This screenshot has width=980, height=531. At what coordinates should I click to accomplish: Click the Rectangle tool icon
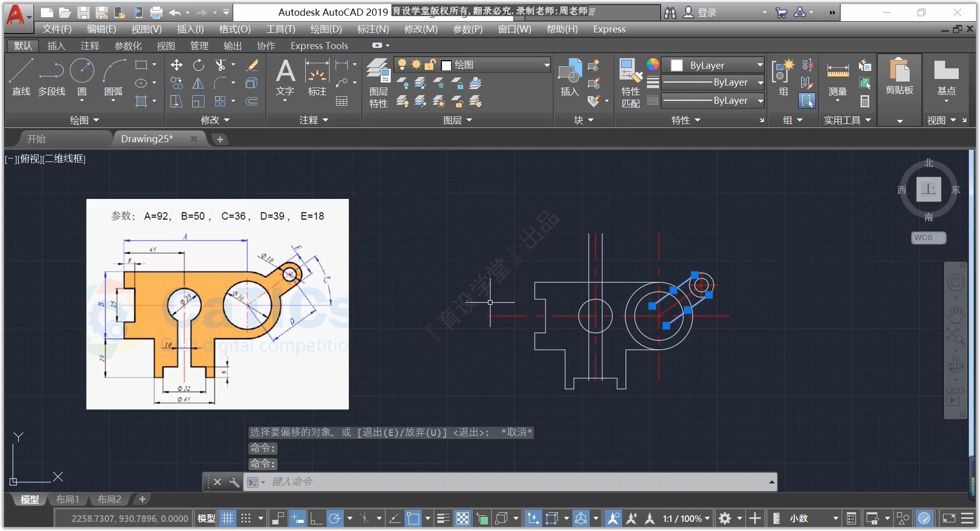click(x=141, y=65)
